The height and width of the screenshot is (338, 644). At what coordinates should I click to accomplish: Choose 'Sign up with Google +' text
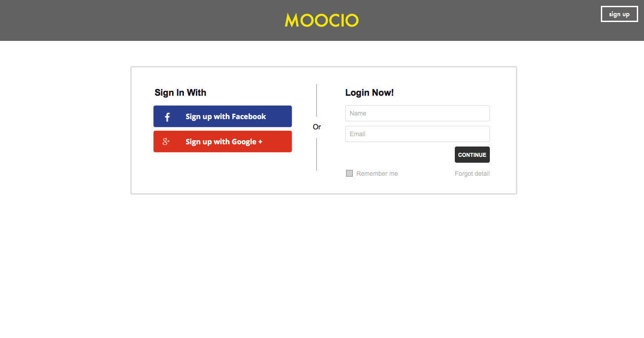point(224,142)
